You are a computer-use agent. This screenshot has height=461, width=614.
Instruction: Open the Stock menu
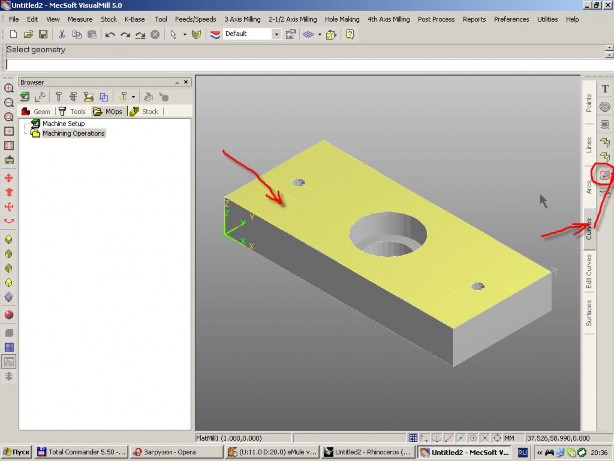point(108,19)
